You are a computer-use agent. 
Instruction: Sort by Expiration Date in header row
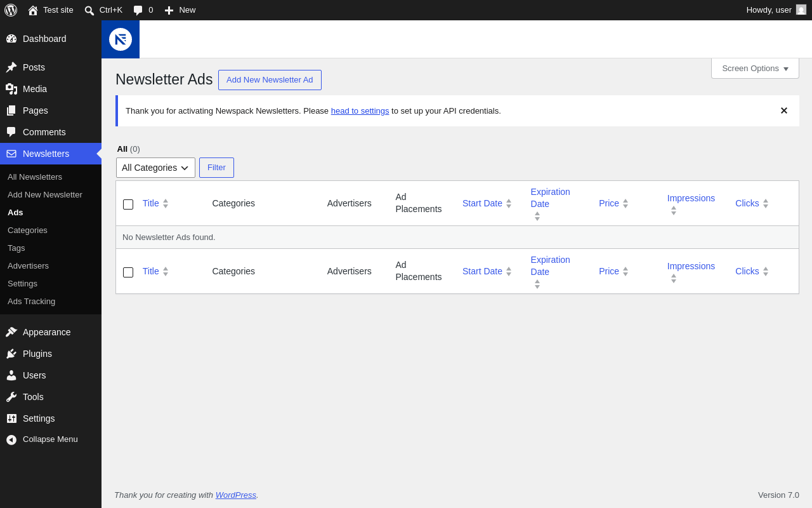pos(550,203)
